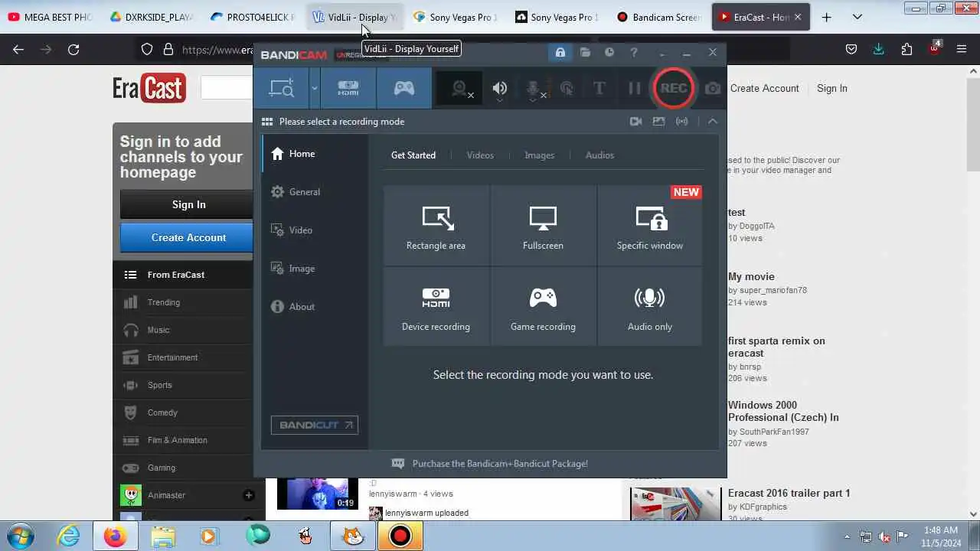The width and height of the screenshot is (980, 551).
Task: Select Bandicam screen recording mode icon
Action: 281,88
